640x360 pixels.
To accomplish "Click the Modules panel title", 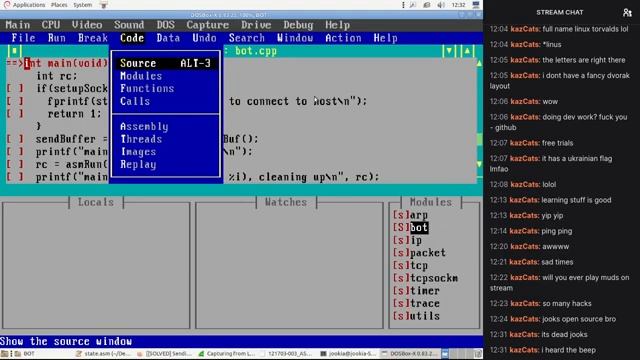I will [431, 202].
